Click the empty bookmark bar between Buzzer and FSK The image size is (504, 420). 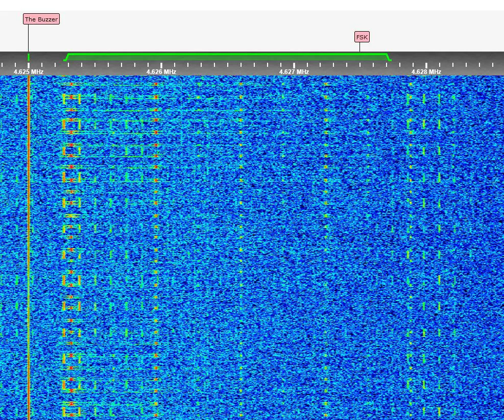204,31
